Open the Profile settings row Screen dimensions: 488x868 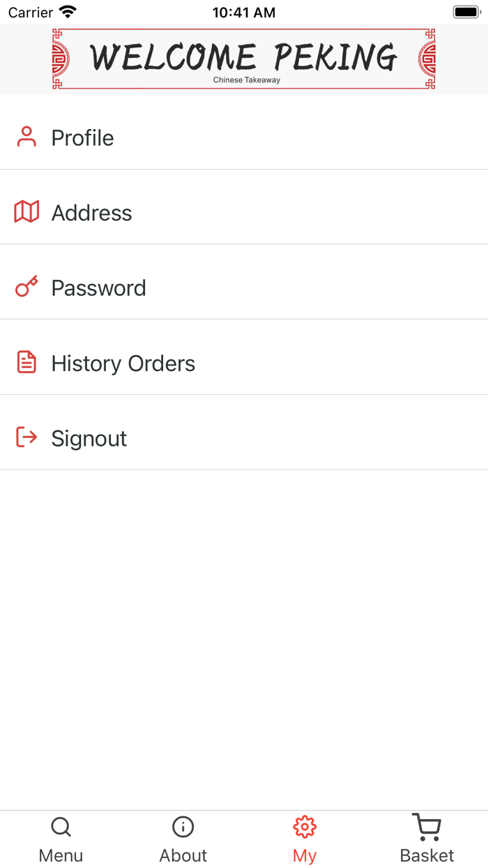(244, 137)
